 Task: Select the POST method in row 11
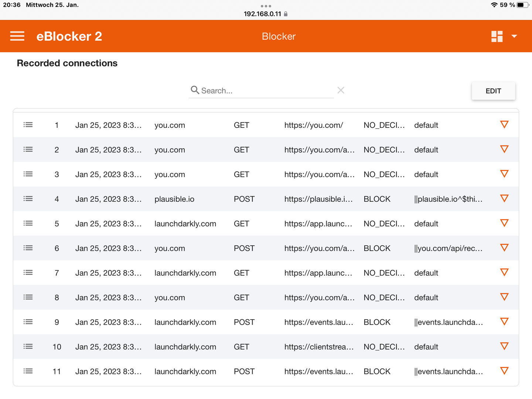(244, 371)
